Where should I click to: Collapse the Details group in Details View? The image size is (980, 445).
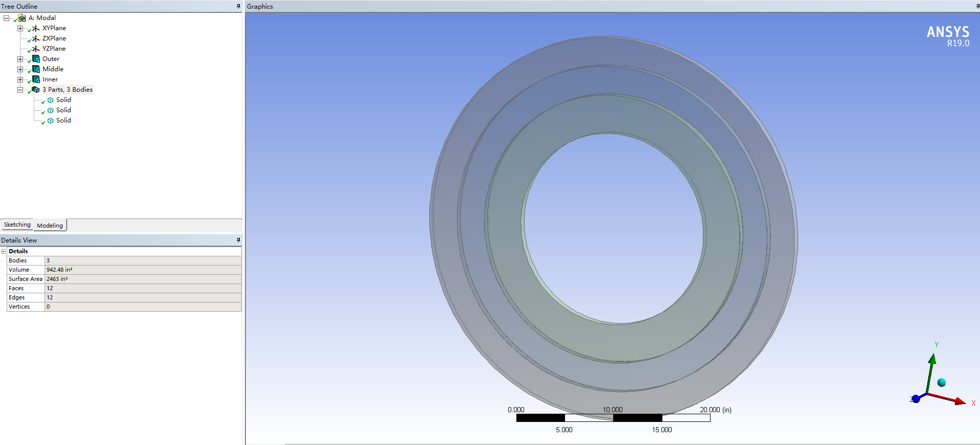point(4,251)
